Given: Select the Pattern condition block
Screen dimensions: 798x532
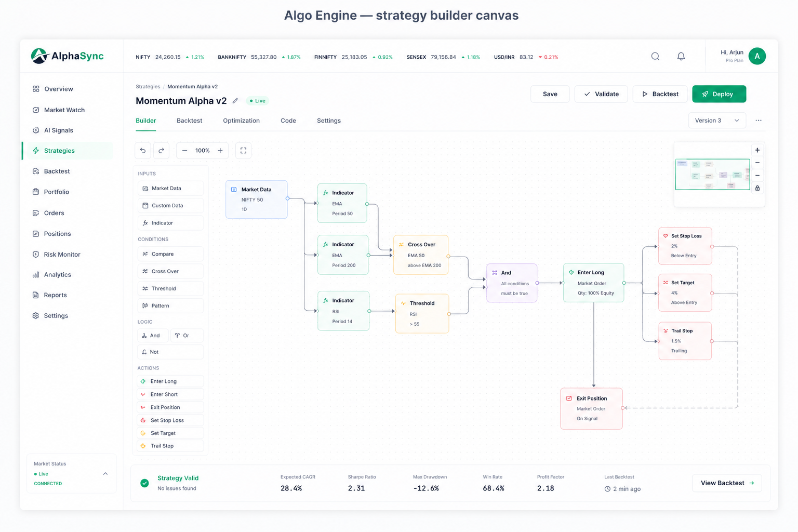Looking at the screenshot, I should click(x=171, y=305).
